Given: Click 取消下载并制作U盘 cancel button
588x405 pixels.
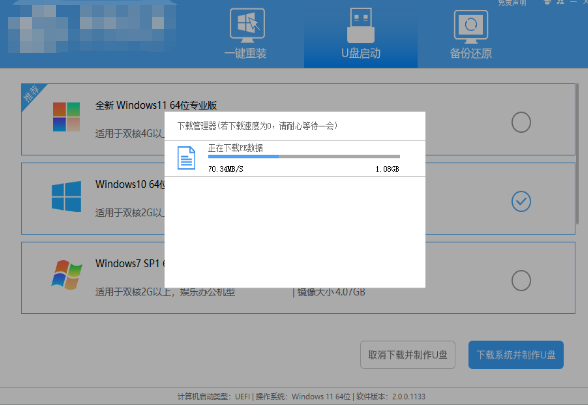Looking at the screenshot, I should 408,355.
